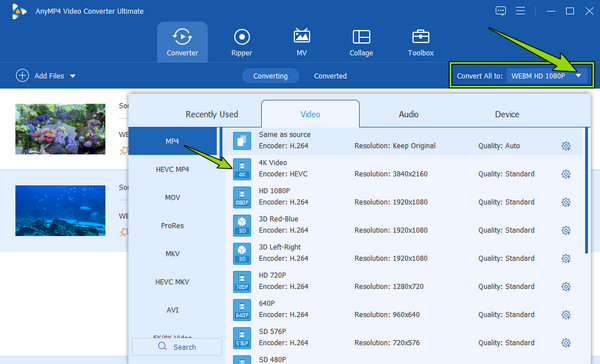Viewport: 600px width, 364px height.
Task: Click the Add Files plus button
Action: (22, 75)
